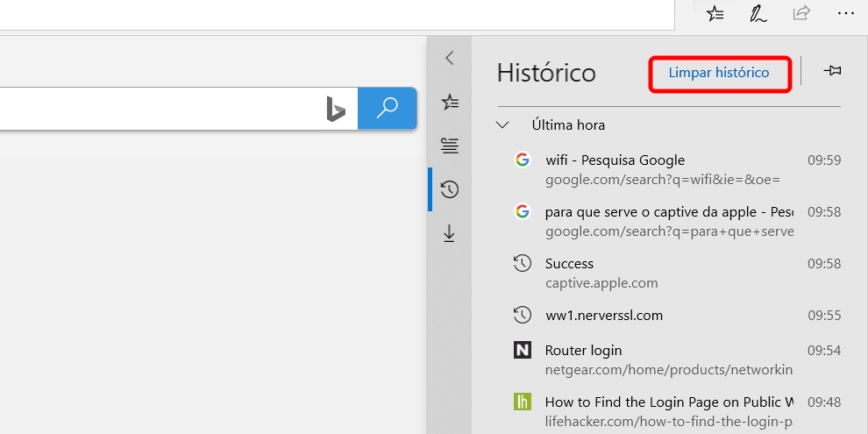Click the Bing logo in search box

pos(336,109)
